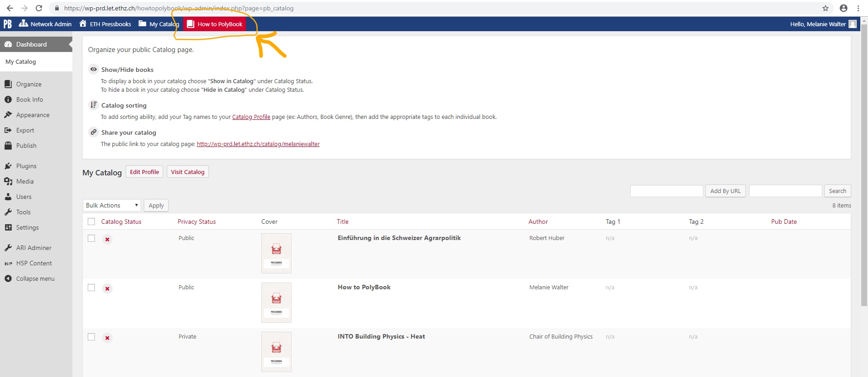Click How to PolyBook cover thumbnail

[276, 302]
